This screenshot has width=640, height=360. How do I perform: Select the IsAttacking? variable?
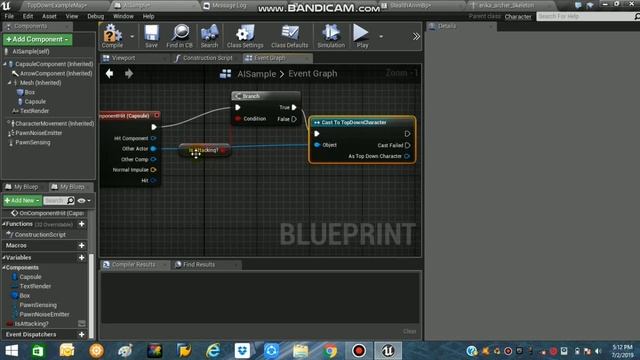(x=31, y=324)
